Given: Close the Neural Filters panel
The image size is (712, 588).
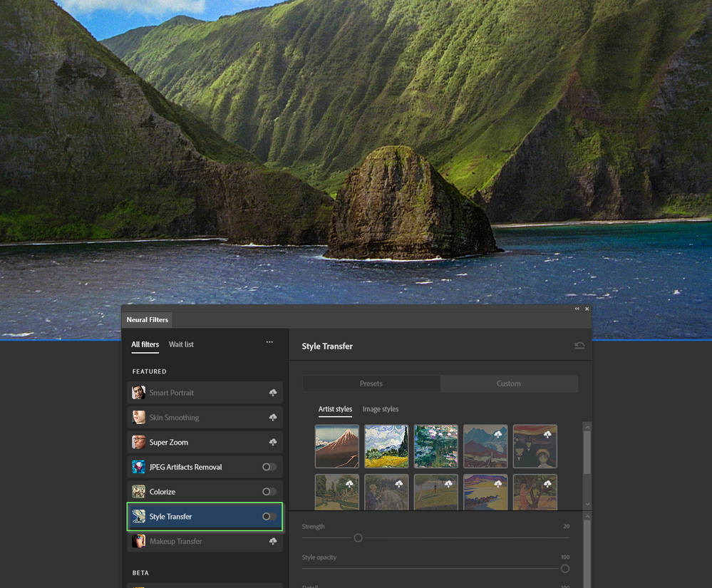Looking at the screenshot, I should (587, 309).
